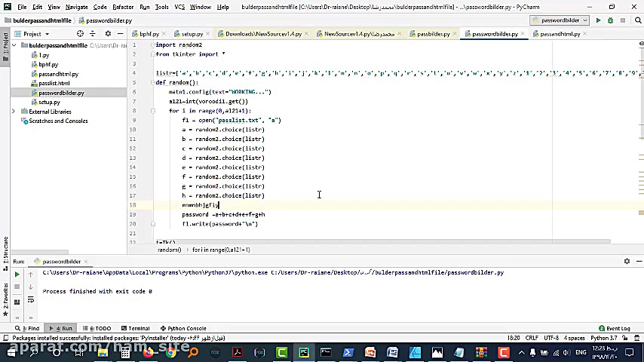Open the Refactor menu
This screenshot has width=644, height=362.
[x=123, y=7]
